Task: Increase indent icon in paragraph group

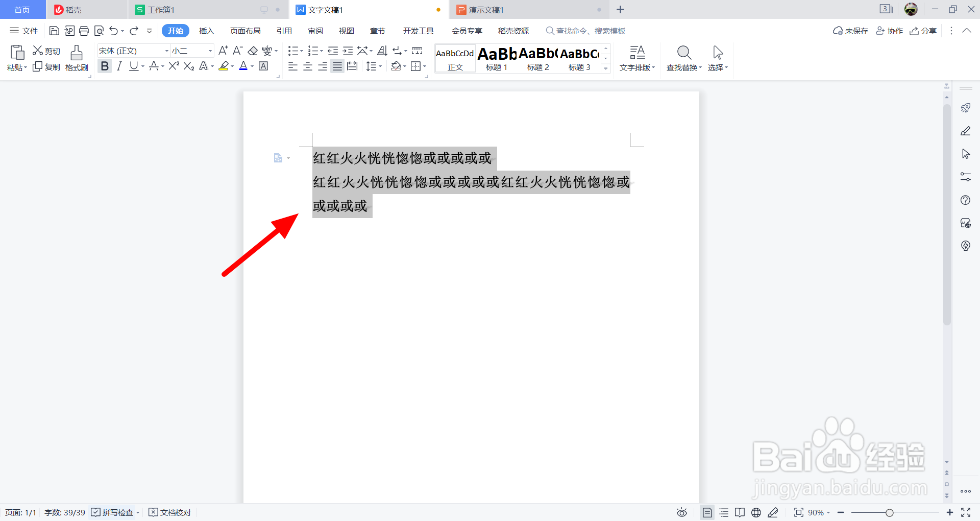Action: (x=348, y=51)
